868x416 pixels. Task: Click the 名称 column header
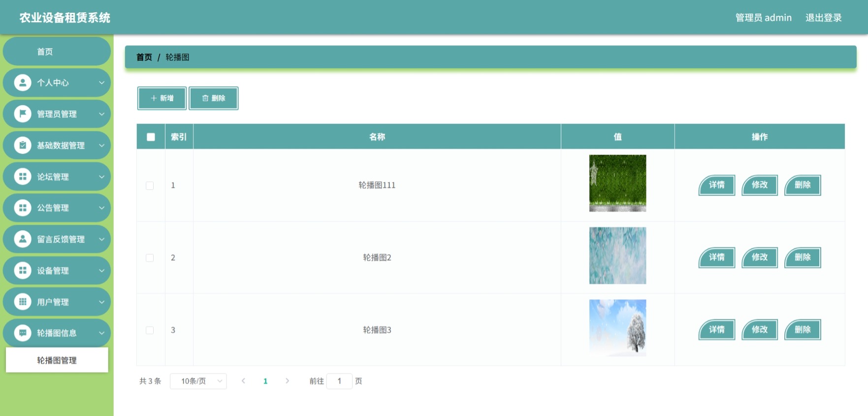[377, 137]
